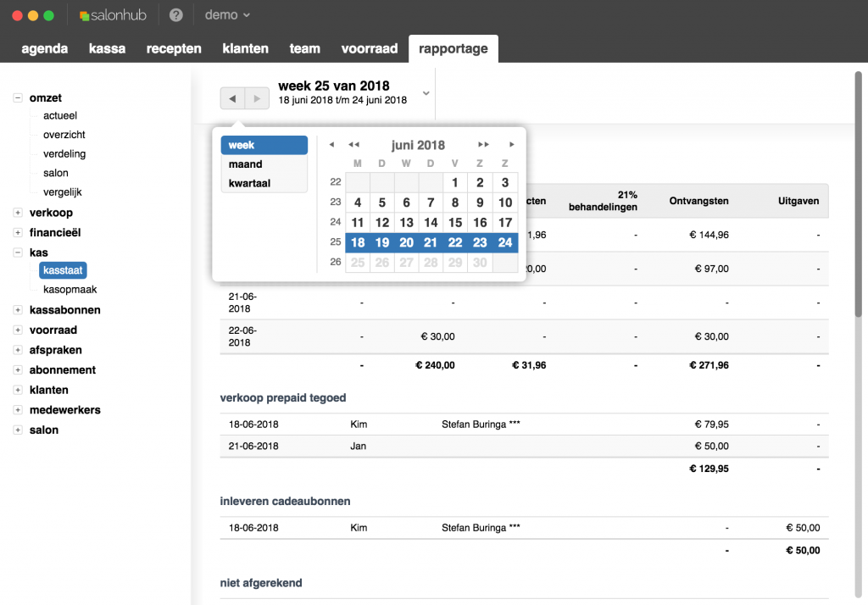
Task: Open the vergelijk report under omzet
Action: pyautogui.click(x=64, y=192)
